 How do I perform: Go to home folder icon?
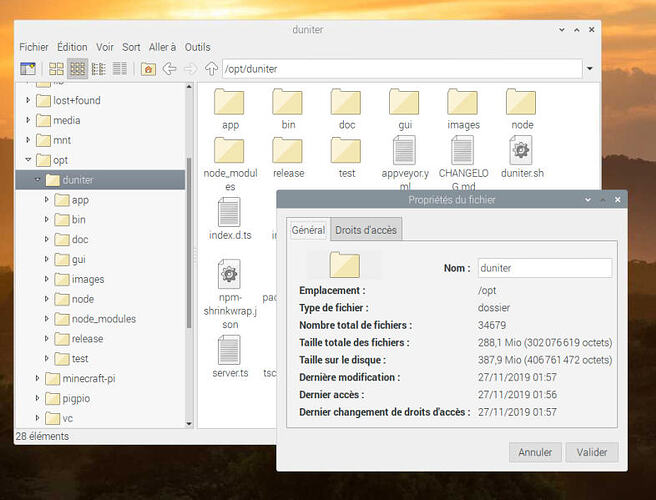tap(148, 69)
